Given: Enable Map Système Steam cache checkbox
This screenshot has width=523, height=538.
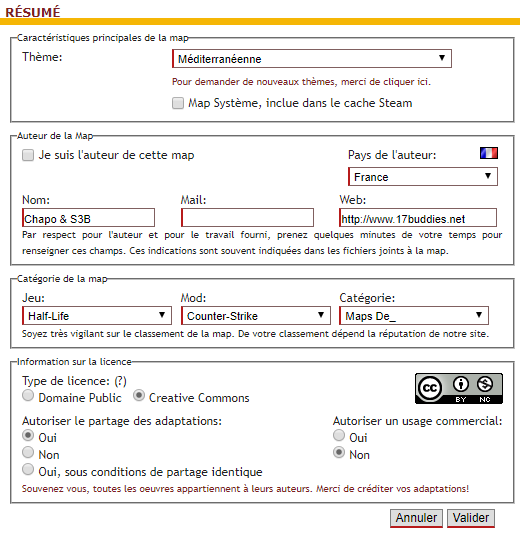Looking at the screenshot, I should [x=178, y=103].
